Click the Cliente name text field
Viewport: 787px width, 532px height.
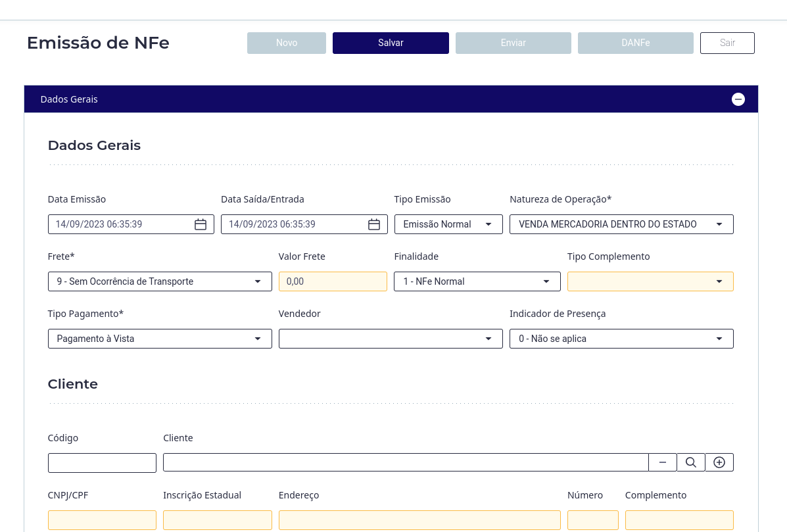click(x=406, y=462)
